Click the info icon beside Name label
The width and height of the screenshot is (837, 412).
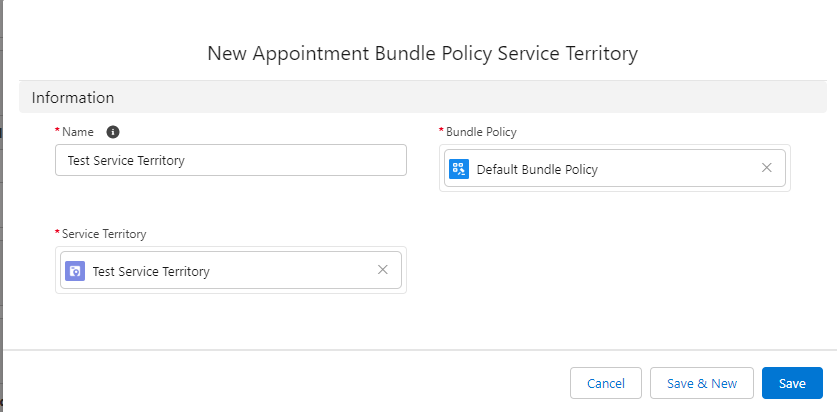(113, 132)
